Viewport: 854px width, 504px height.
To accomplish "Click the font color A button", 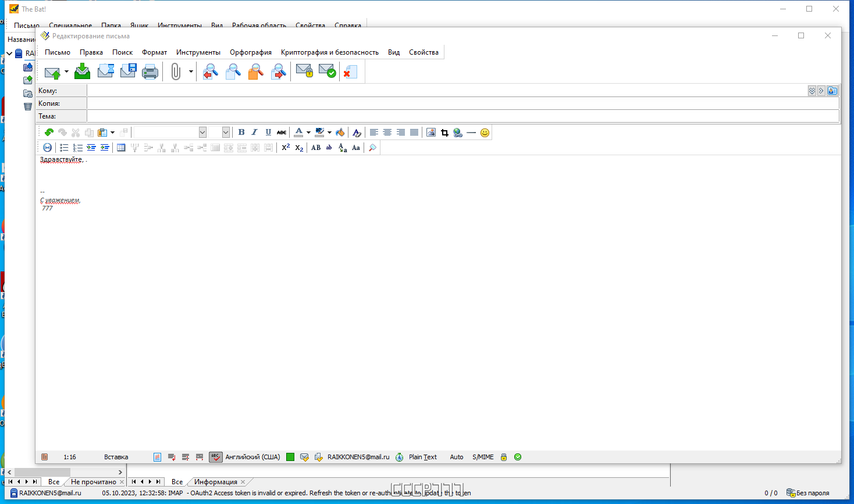I will coord(298,133).
